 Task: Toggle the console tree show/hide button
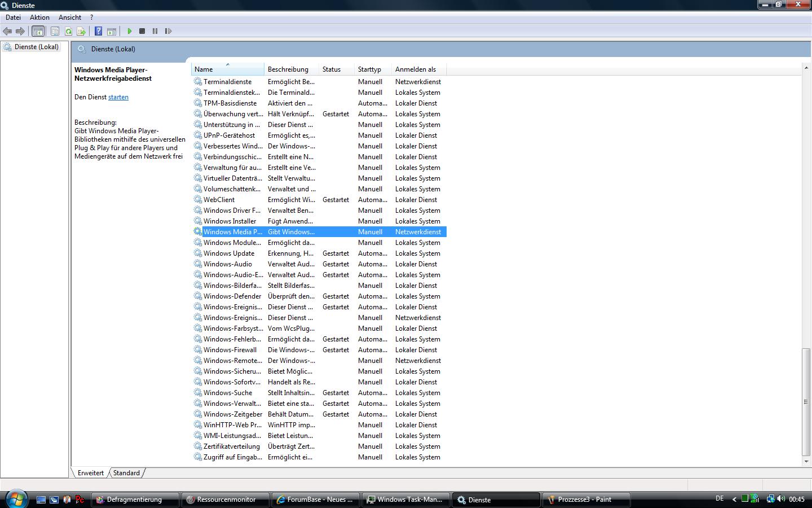coord(38,31)
